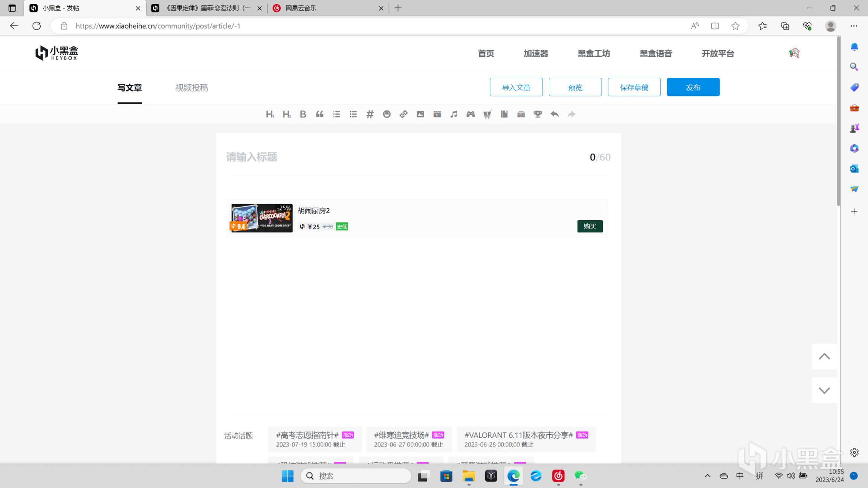The image size is (868, 488).
Task: Click the trophy icon in the toolbar
Action: point(538,114)
